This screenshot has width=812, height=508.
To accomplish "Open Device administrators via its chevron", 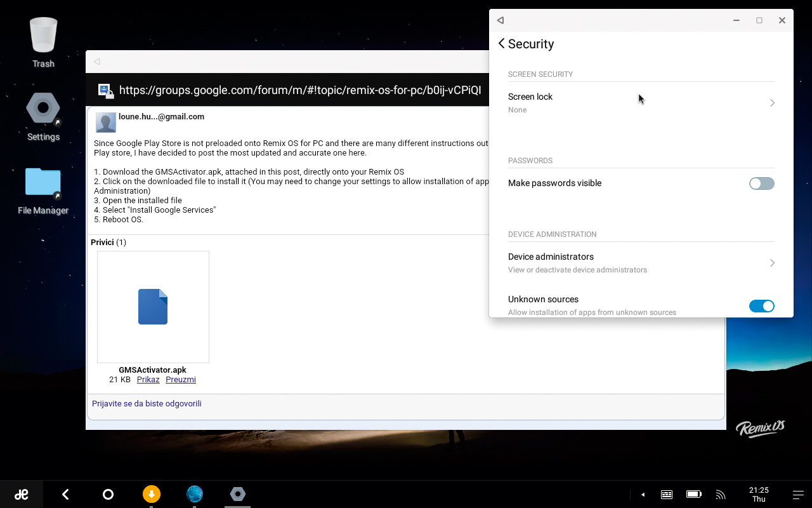I will [x=771, y=262].
